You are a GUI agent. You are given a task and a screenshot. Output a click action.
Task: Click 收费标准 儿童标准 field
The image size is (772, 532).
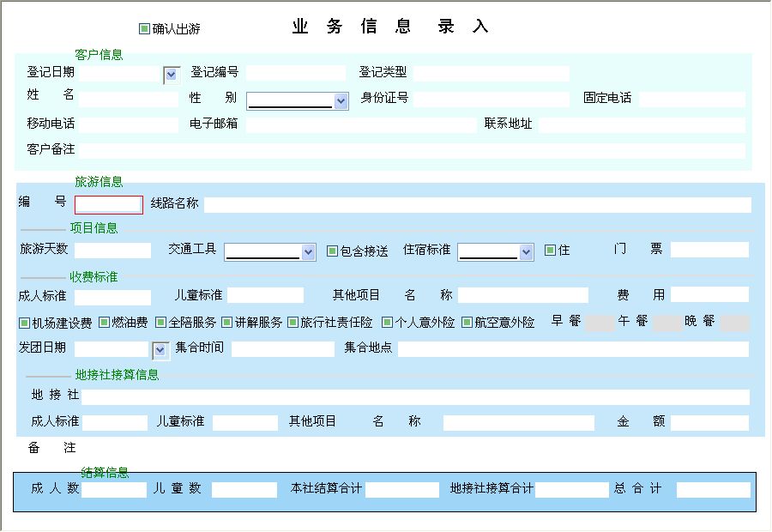[265, 295]
